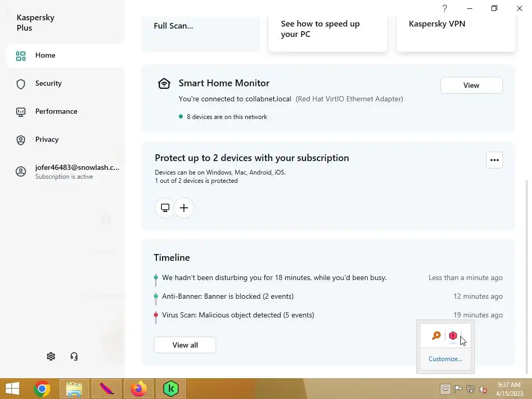The image size is (532, 399).
Task: Open the Windows Start button
Action: tap(12, 389)
